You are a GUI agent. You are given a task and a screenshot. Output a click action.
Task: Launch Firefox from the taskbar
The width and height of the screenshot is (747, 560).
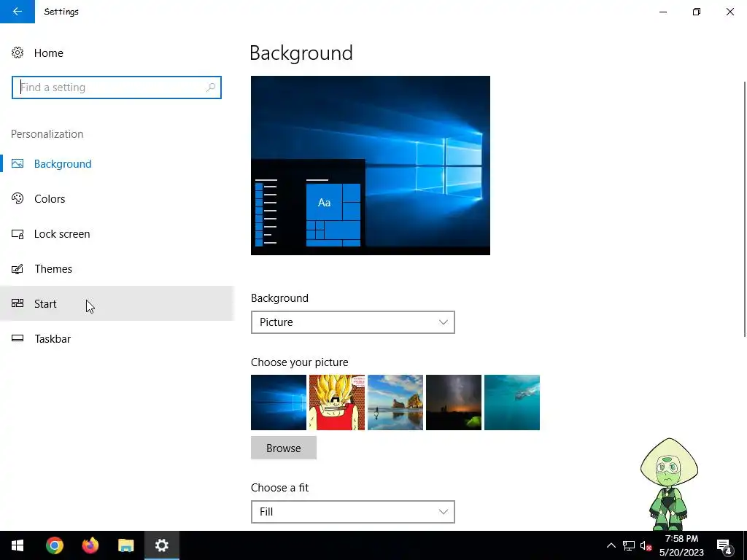(x=90, y=545)
